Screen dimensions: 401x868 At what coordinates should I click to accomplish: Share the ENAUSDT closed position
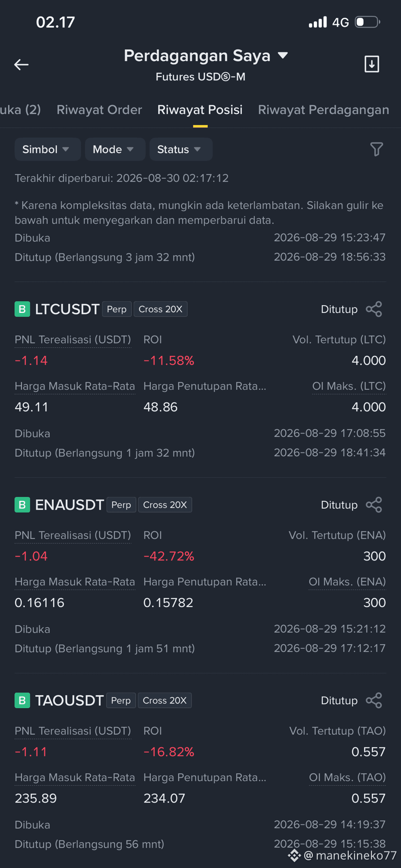coord(374,505)
